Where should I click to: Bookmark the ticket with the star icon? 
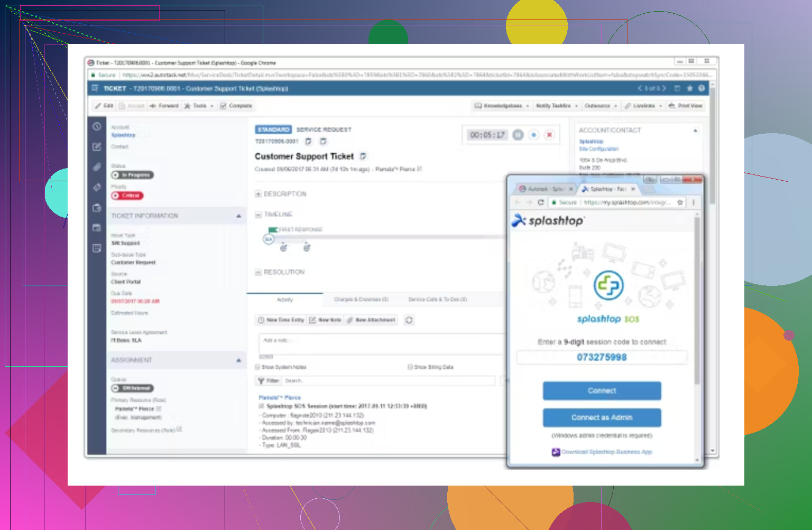pos(689,89)
